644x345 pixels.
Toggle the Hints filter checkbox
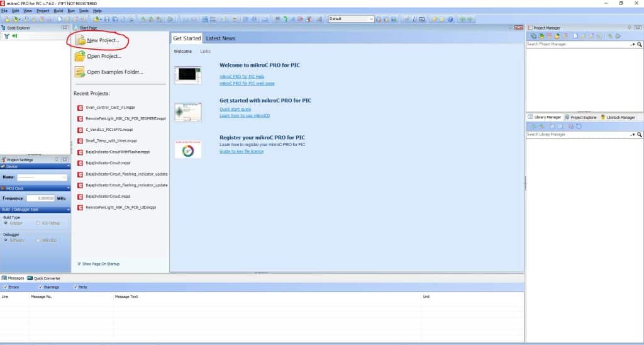(x=75, y=287)
